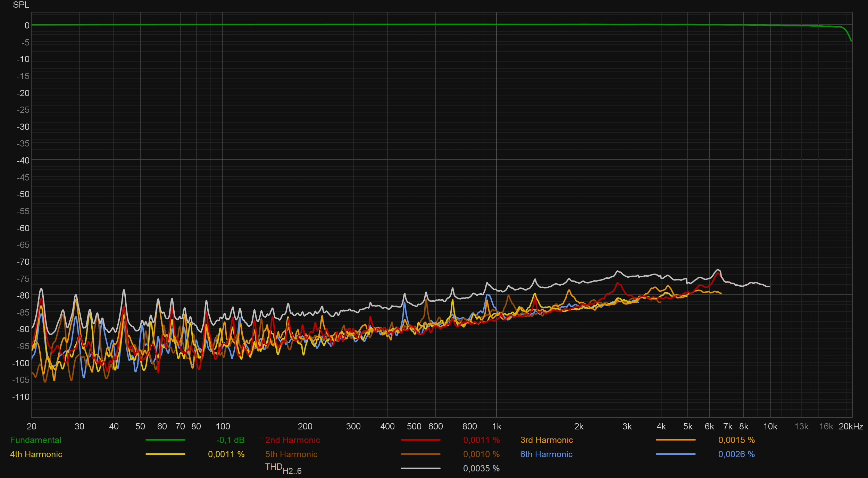Click the green Fundamental line swatch
The height and width of the screenshot is (478, 868).
165,440
